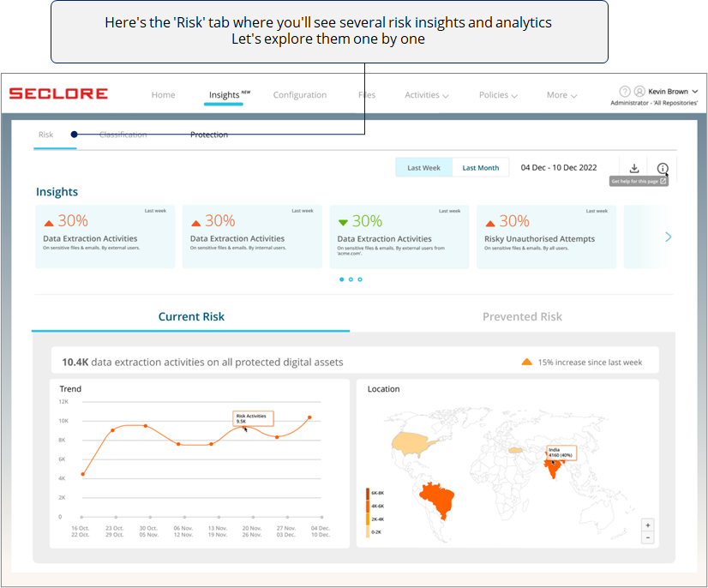This screenshot has width=708, height=588.
Task: Select the Last Week range
Action: click(x=423, y=167)
